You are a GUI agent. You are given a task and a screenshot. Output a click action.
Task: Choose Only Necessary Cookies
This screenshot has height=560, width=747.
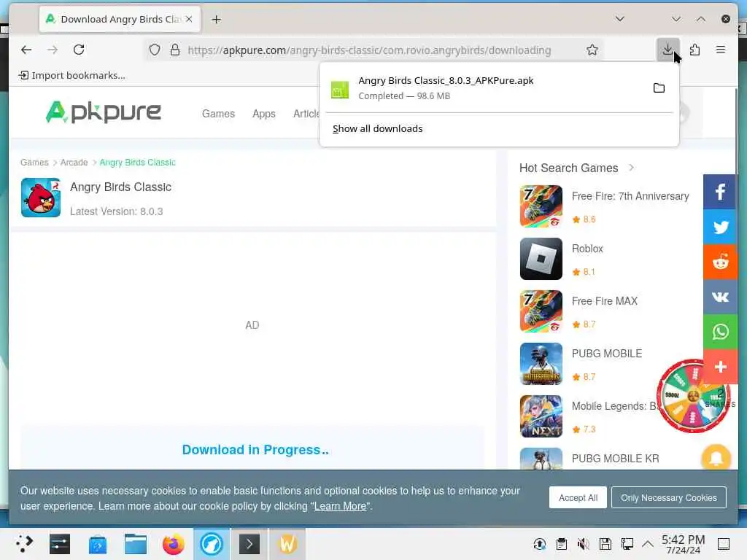668,497
